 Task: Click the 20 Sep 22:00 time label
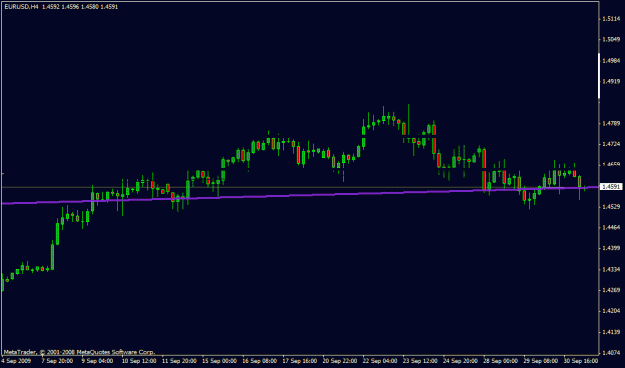click(340, 361)
